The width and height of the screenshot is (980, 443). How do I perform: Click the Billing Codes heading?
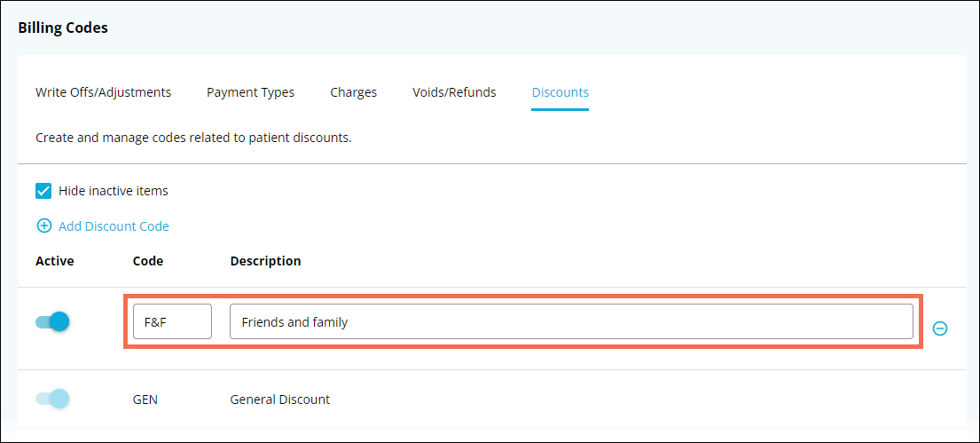coord(63,28)
